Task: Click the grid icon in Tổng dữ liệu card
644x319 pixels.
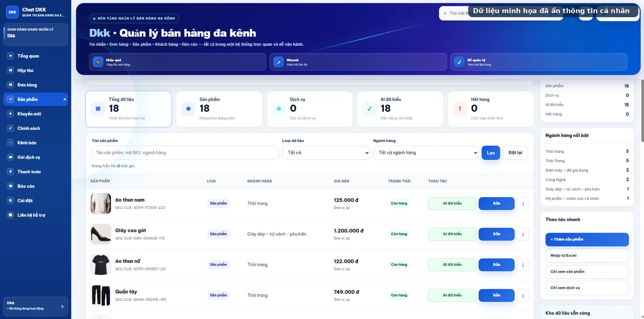Action: (98, 109)
